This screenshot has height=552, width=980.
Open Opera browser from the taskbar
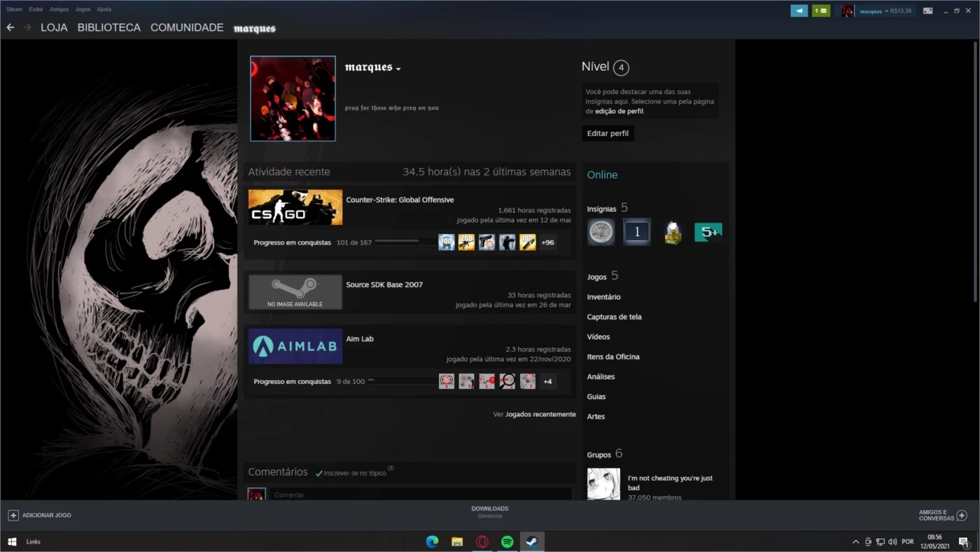[x=482, y=541]
